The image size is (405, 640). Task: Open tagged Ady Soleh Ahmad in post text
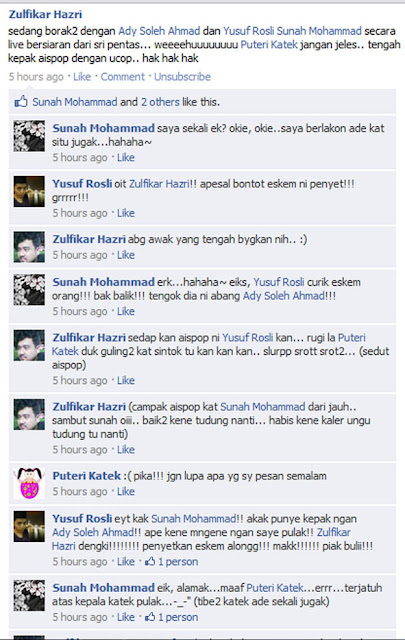click(x=159, y=31)
